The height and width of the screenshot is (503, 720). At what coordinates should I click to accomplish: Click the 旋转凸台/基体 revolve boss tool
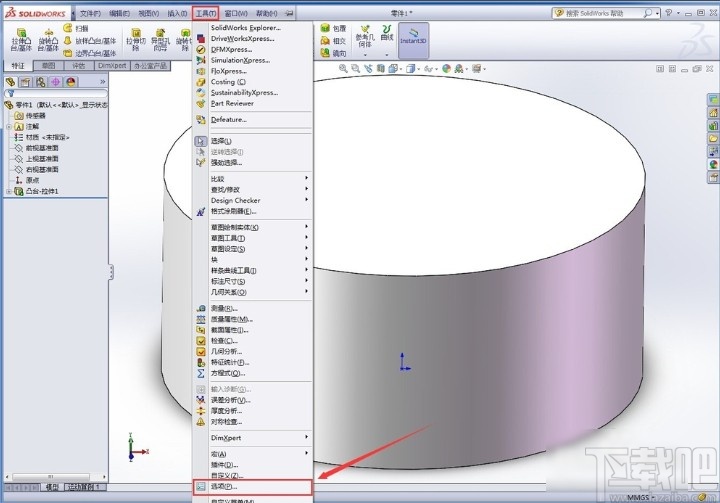tap(48, 40)
